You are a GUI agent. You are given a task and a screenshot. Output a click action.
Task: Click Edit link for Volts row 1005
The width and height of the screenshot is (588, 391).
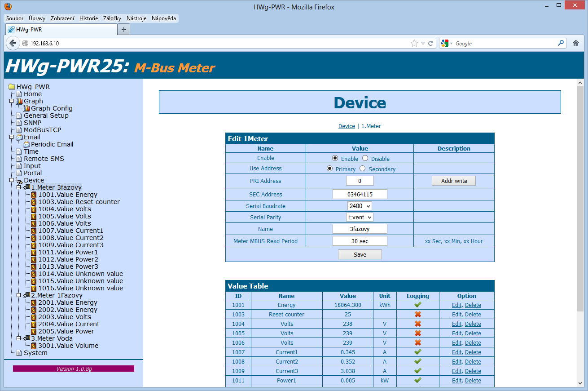[x=456, y=333]
